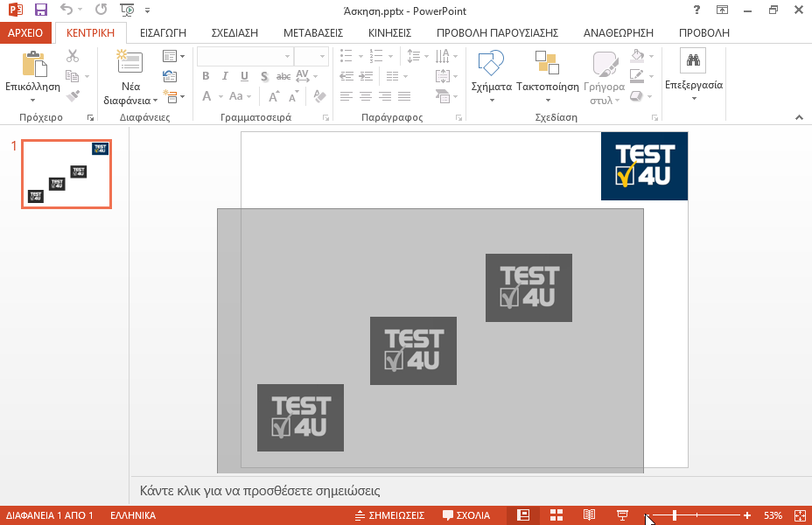This screenshot has height=525, width=812.
Task: Switch to Slide Sorter view icon
Action: point(556,515)
